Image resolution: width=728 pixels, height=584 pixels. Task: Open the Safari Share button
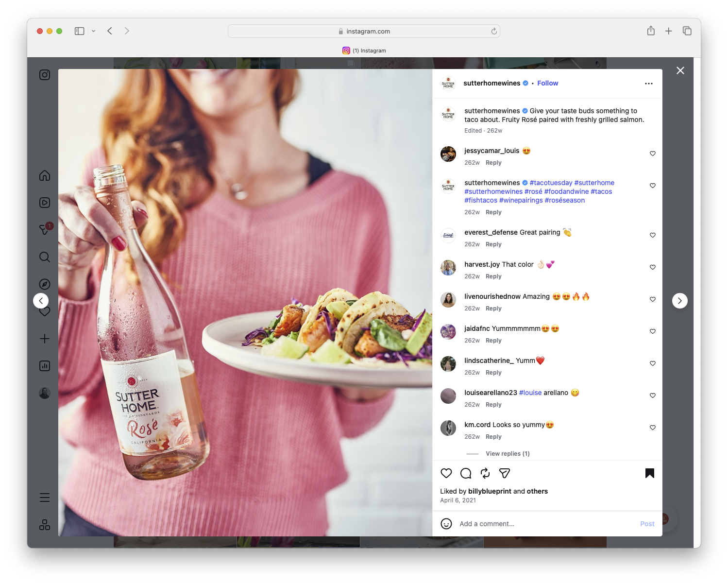click(x=651, y=31)
